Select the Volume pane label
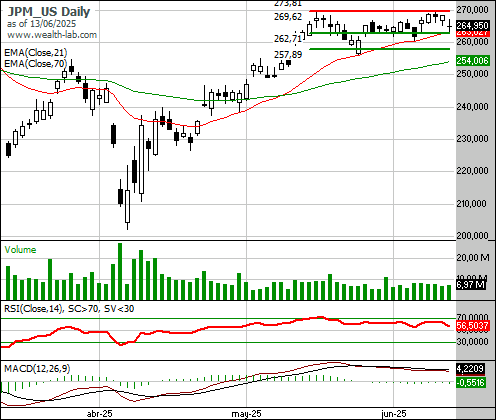The height and width of the screenshot is (420, 496). point(20,250)
